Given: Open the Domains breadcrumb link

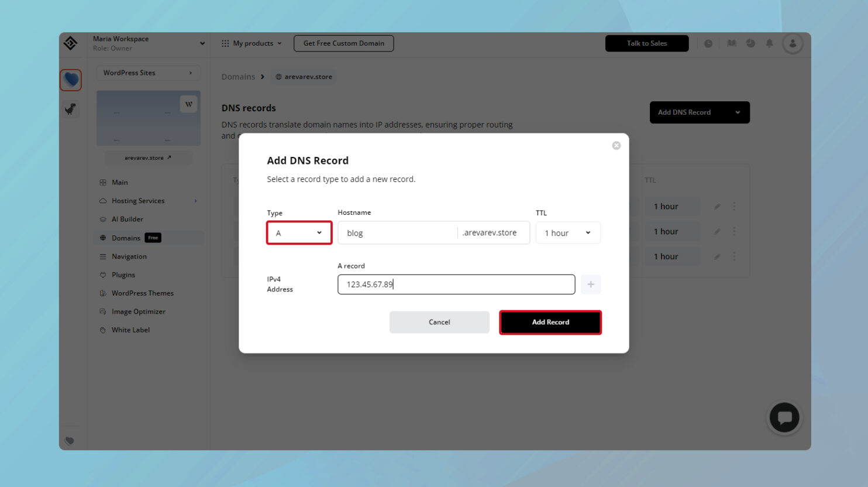Looking at the screenshot, I should (238, 76).
